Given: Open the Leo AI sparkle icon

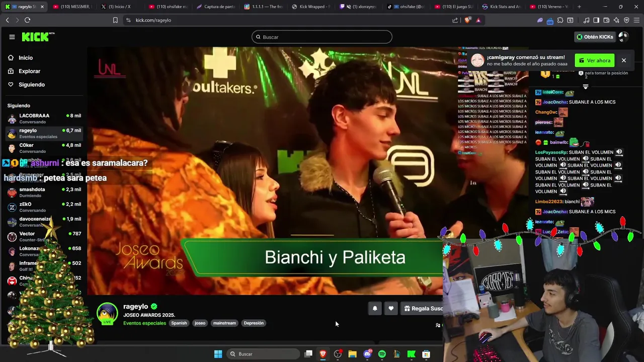Looking at the screenshot, I should tap(616, 20).
